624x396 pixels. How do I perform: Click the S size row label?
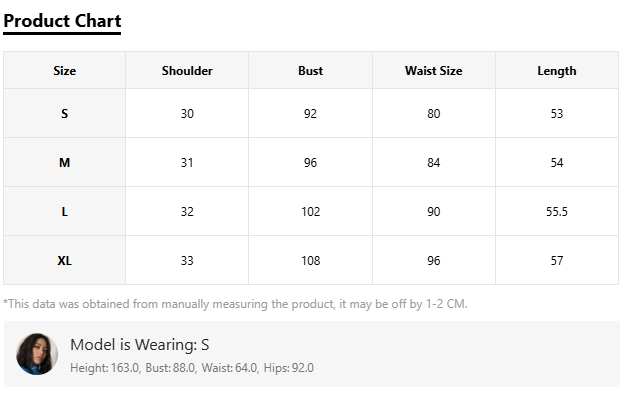[64, 114]
